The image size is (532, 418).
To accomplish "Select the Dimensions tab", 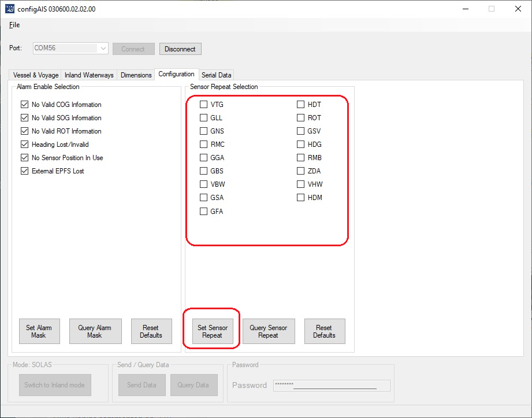I will coord(136,75).
